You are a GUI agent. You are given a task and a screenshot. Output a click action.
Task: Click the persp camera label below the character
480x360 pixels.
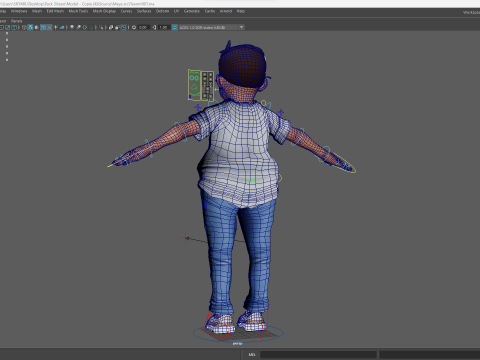[237, 343]
